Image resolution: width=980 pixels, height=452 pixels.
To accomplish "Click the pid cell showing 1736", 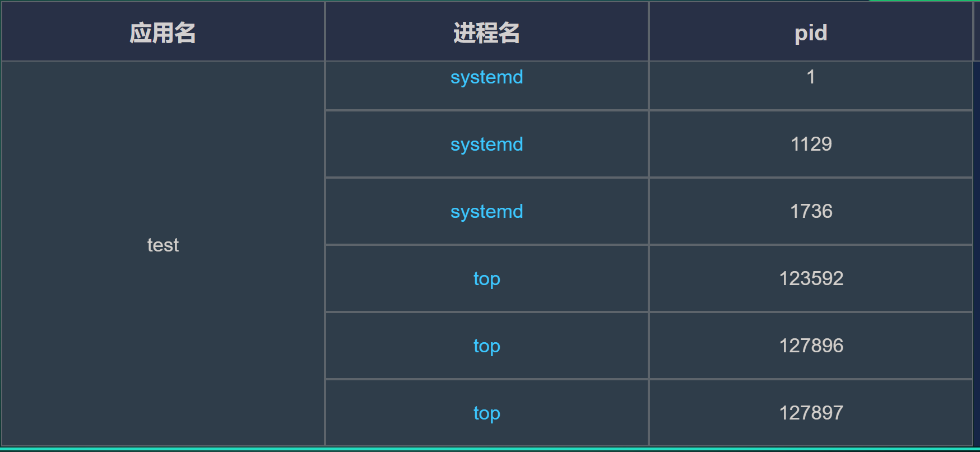I will (x=811, y=212).
